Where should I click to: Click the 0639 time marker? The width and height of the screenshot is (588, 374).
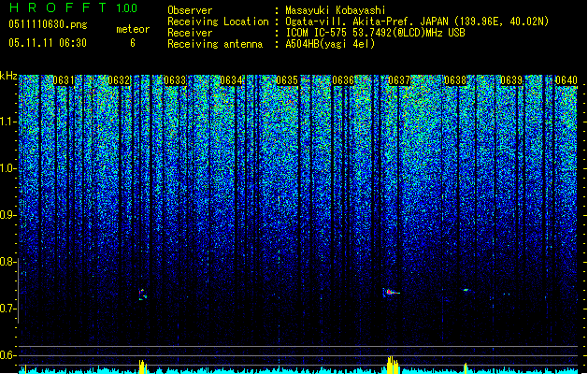[x=511, y=80]
